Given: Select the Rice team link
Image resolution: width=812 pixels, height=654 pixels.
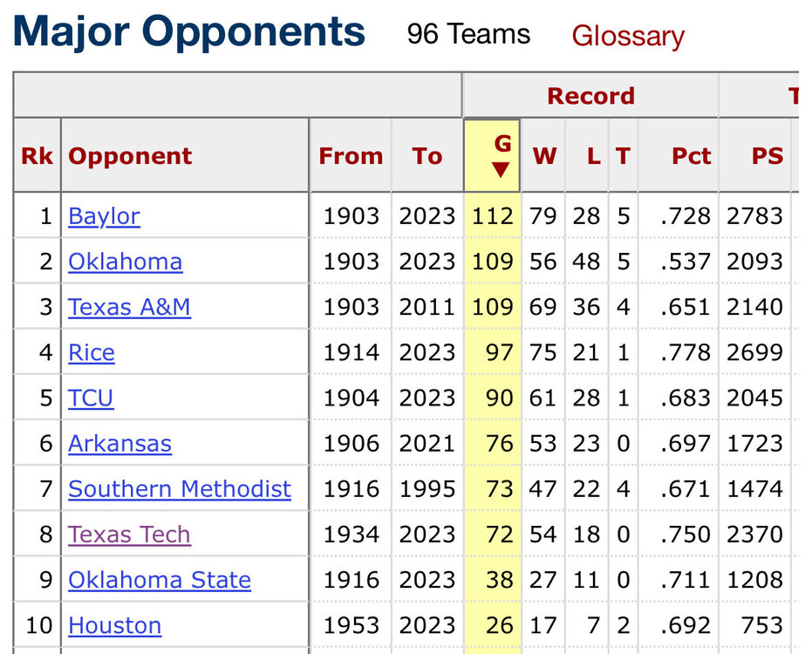Looking at the screenshot, I should click(x=92, y=352).
